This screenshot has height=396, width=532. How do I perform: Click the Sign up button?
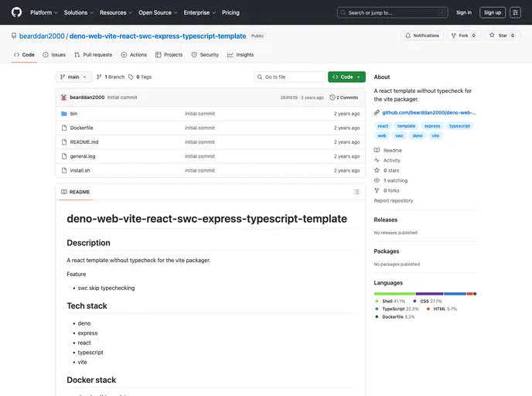tap(492, 12)
